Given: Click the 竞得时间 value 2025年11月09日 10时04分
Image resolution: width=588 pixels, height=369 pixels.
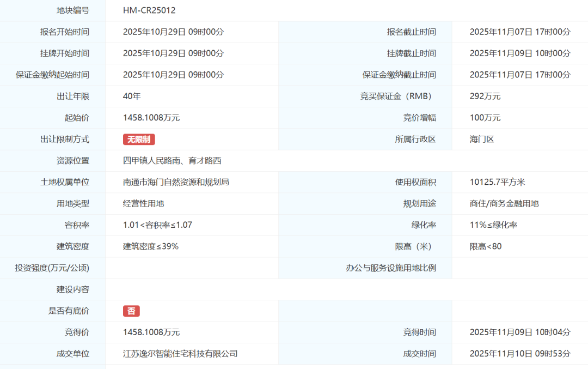Looking at the screenshot, I should 520,332.
